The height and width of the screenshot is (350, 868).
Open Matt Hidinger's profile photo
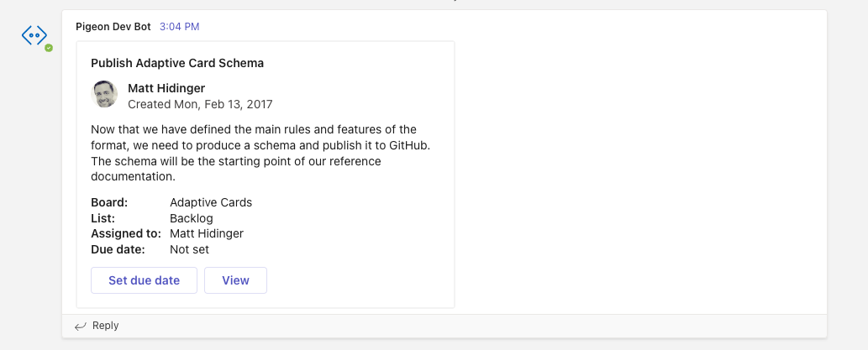[104, 94]
